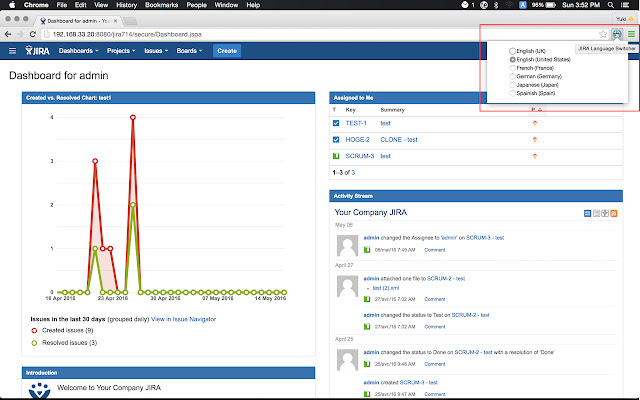The height and width of the screenshot is (400, 640).
Task: Go to JIRA home via logo
Action: coord(38,51)
